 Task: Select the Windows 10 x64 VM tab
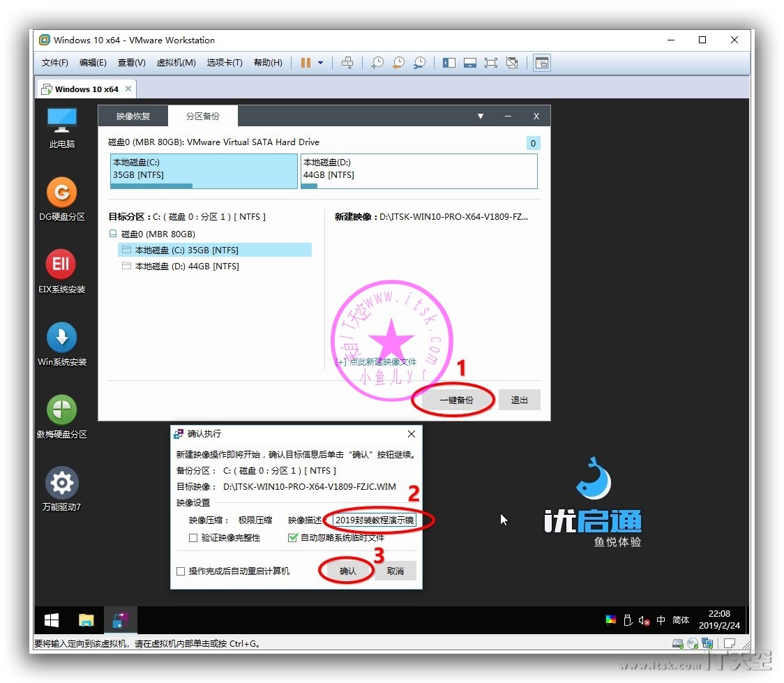pos(86,89)
